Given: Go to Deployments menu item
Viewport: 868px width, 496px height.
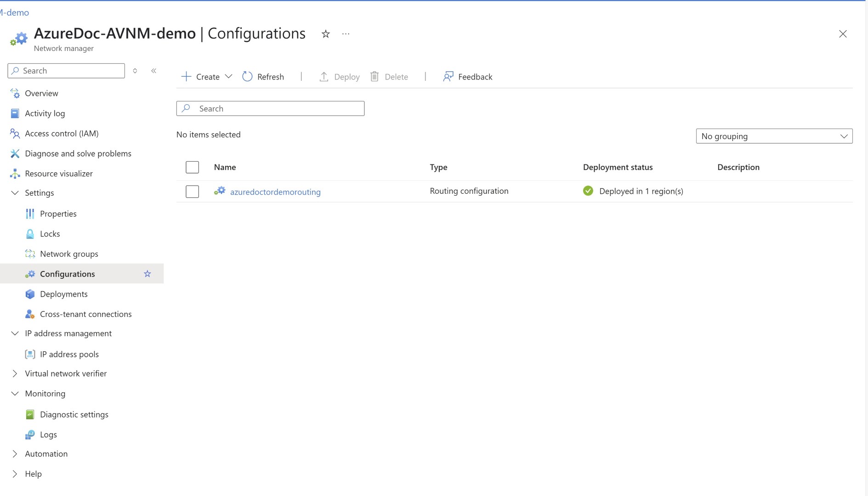Looking at the screenshot, I should [x=63, y=294].
